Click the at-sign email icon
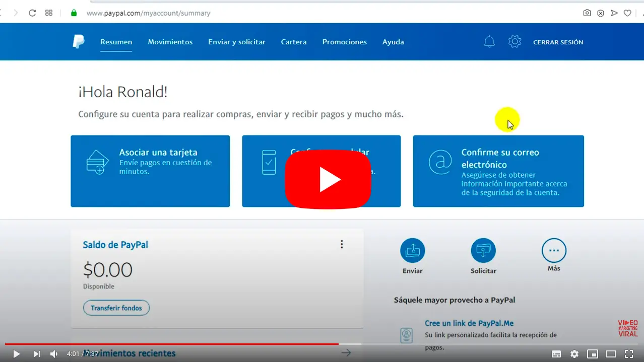 [x=440, y=162]
